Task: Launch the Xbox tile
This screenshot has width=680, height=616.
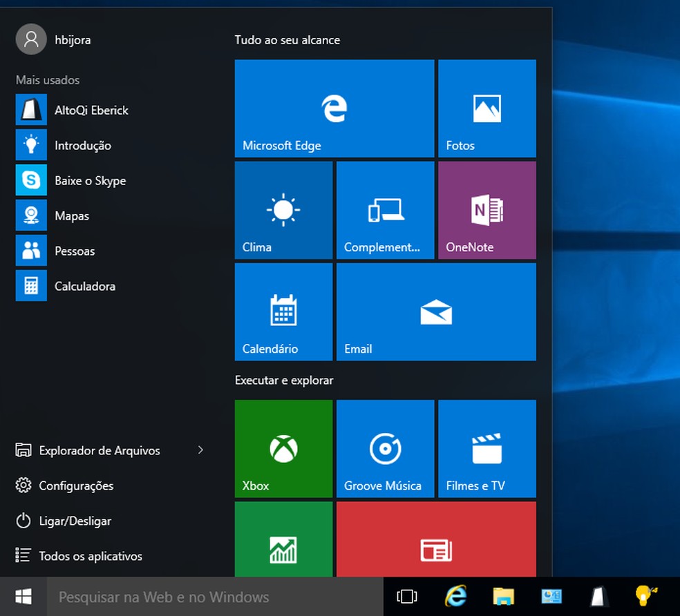Action: tap(283, 448)
